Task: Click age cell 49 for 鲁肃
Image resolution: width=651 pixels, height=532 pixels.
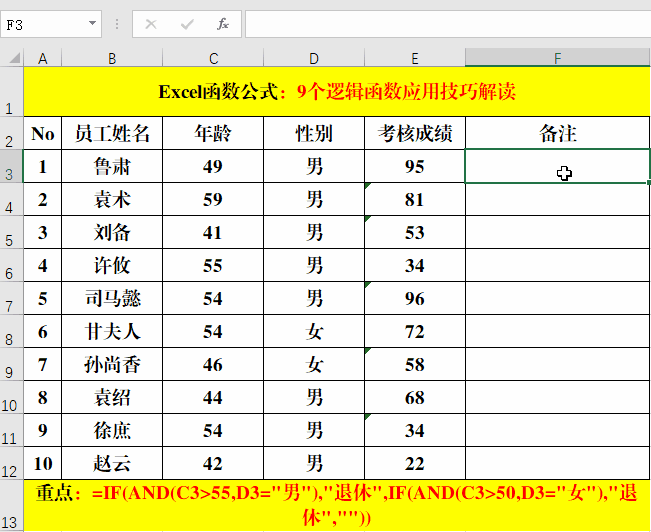Action: click(213, 166)
